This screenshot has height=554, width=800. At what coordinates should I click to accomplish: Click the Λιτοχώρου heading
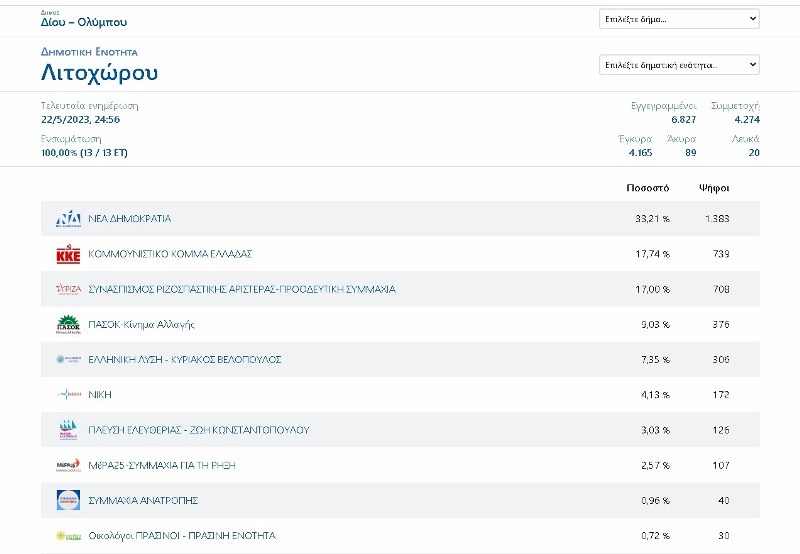[x=99, y=73]
